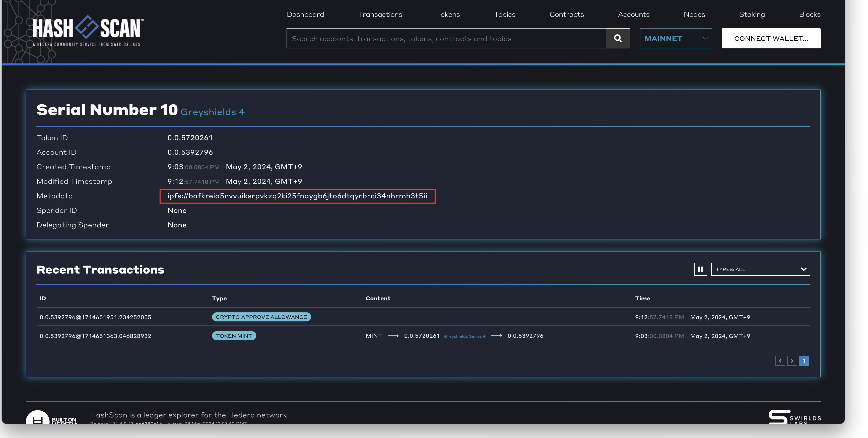The height and width of the screenshot is (438, 868).
Task: Click the ipfs metadata link
Action: pyautogui.click(x=297, y=196)
